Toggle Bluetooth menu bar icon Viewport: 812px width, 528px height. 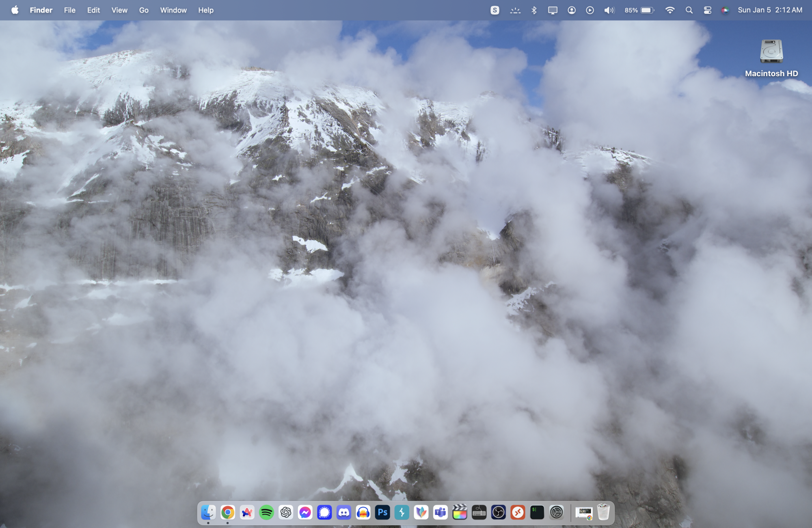(534, 10)
